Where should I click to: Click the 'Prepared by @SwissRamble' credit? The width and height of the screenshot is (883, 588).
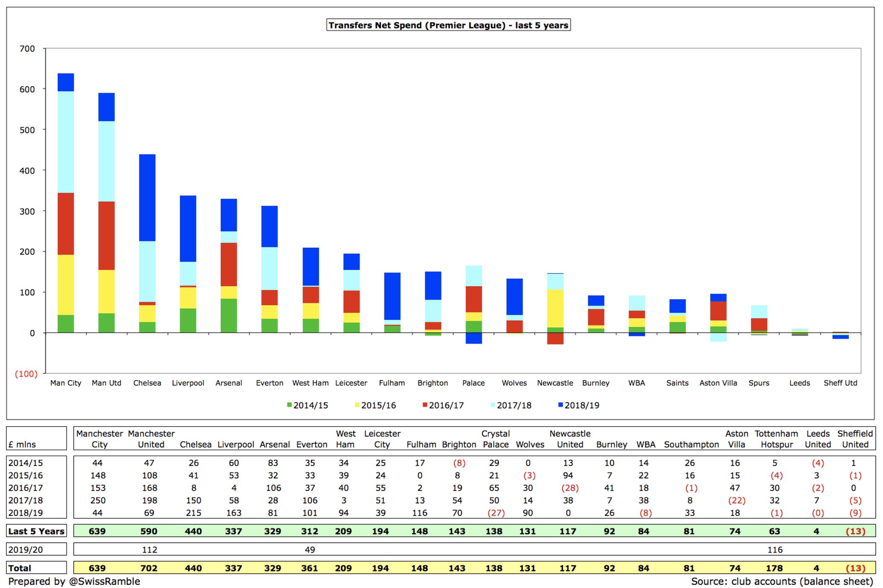coord(74,581)
